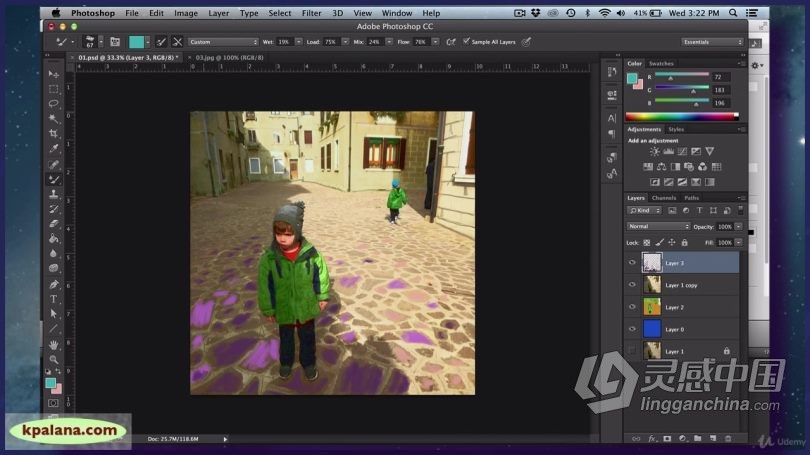Viewport: 810px width, 455px height.
Task: Select the Mixer Brush tool in toolbox
Action: (x=53, y=179)
